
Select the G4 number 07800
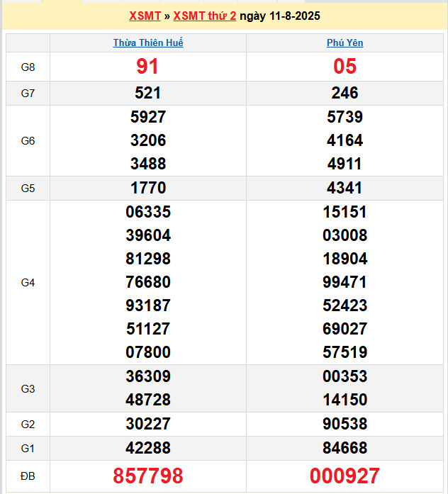(148, 352)
